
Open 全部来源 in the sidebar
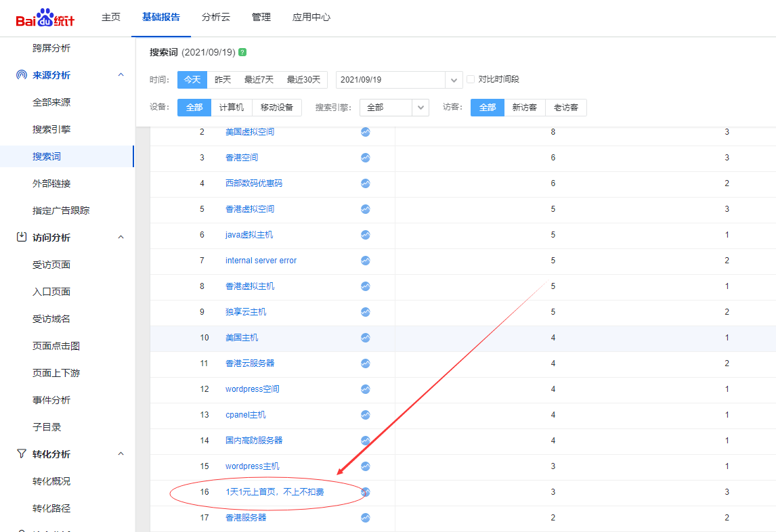tap(51, 102)
